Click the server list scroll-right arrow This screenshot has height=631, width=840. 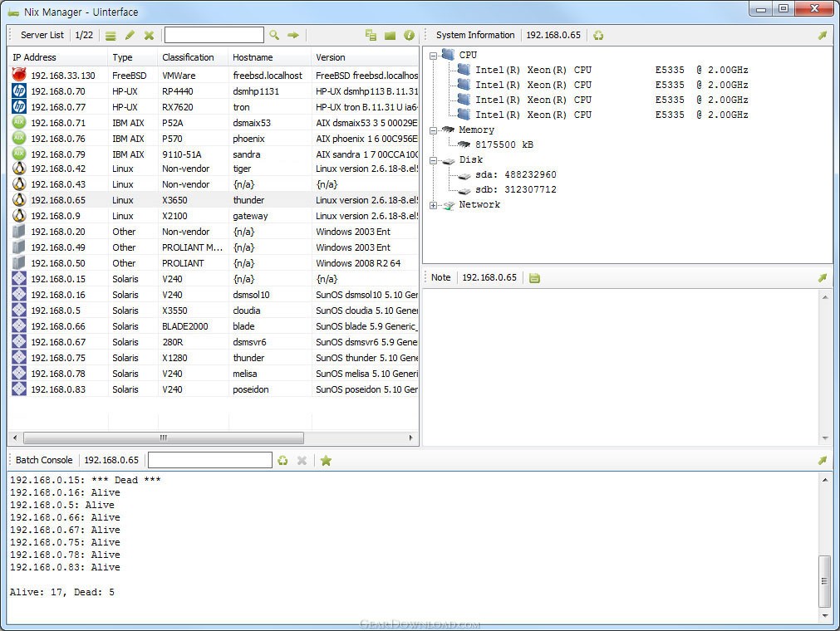(x=411, y=438)
